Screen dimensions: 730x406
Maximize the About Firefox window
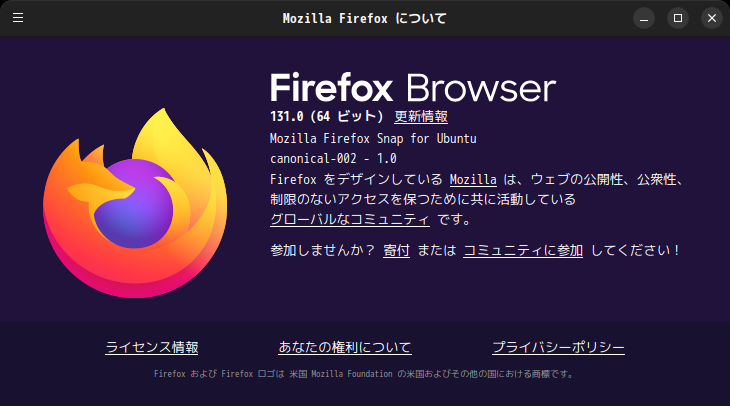[678, 18]
